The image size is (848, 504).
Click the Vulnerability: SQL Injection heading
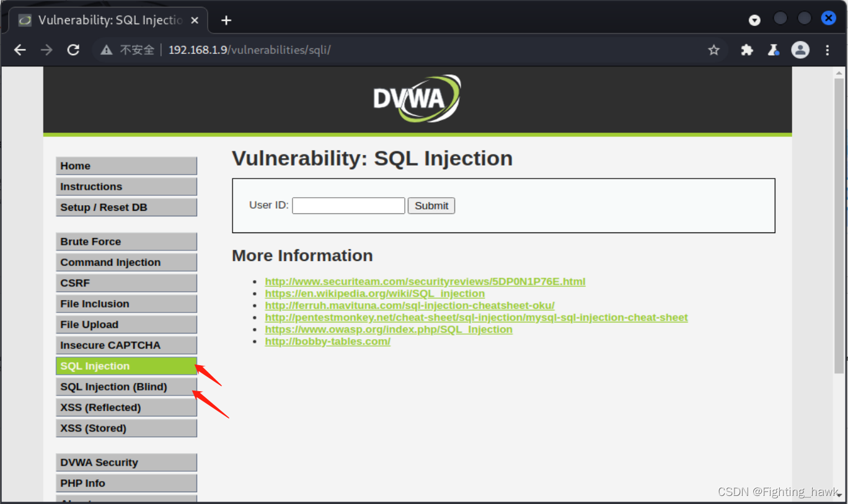click(x=372, y=159)
